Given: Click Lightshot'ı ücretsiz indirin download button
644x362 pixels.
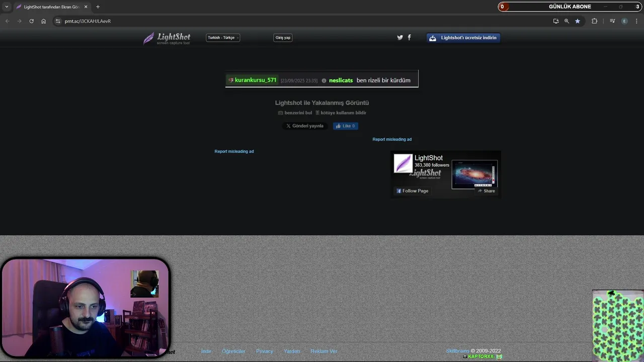Looking at the screenshot, I should coord(463,38).
